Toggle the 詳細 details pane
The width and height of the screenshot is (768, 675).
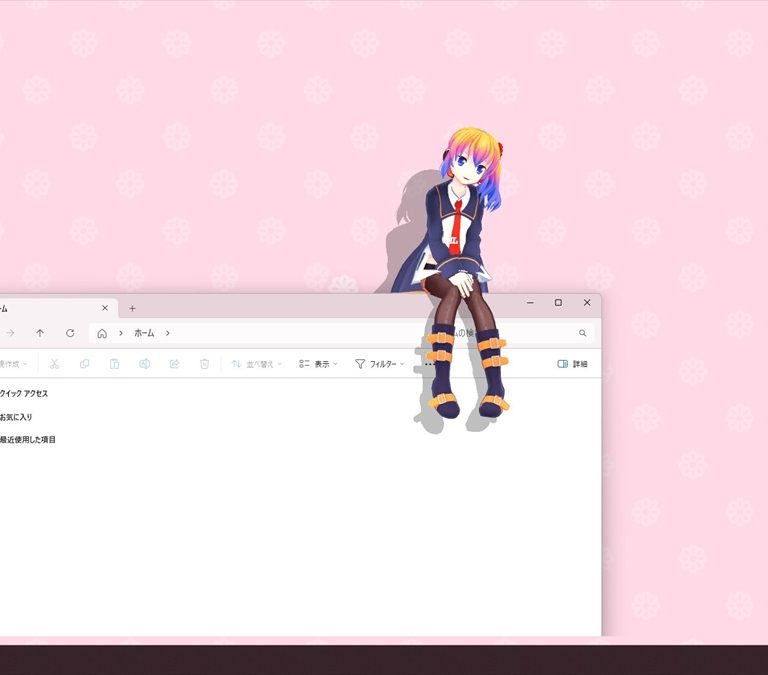pos(572,364)
